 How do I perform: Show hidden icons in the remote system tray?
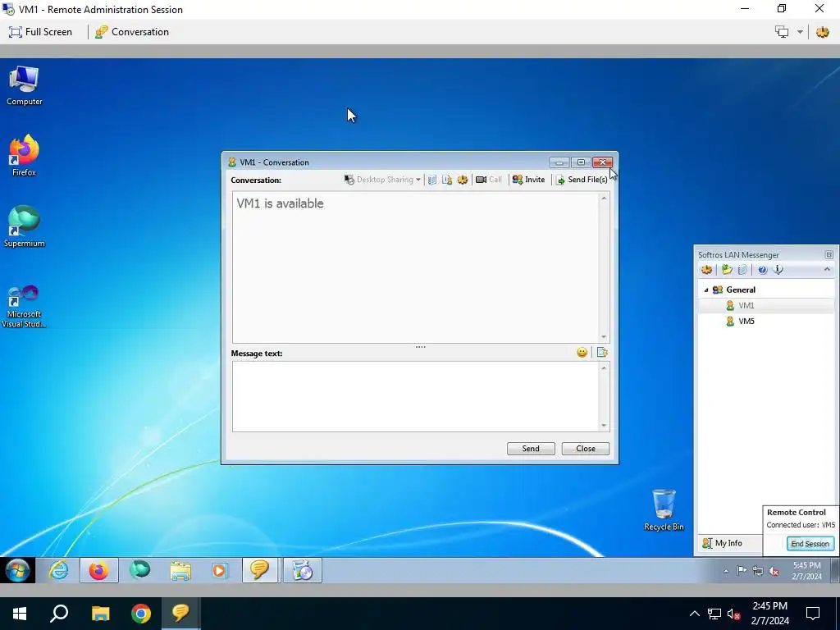coord(726,571)
